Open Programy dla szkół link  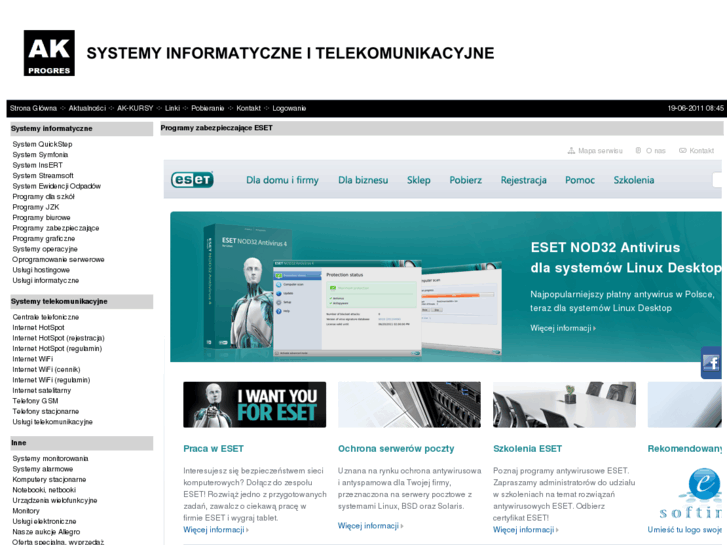click(44, 197)
